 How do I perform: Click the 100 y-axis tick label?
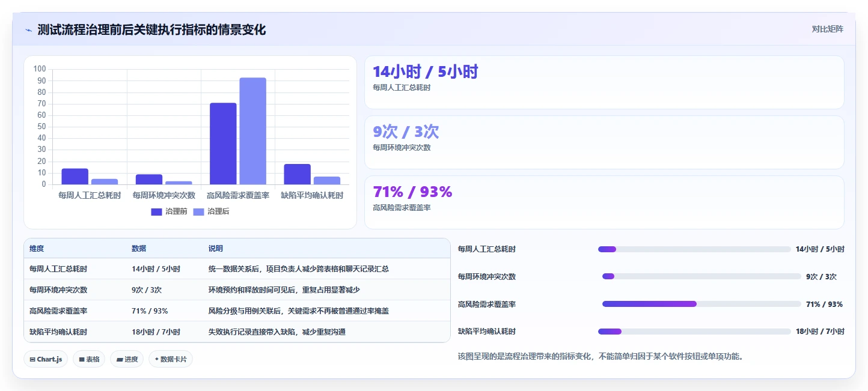click(40, 68)
